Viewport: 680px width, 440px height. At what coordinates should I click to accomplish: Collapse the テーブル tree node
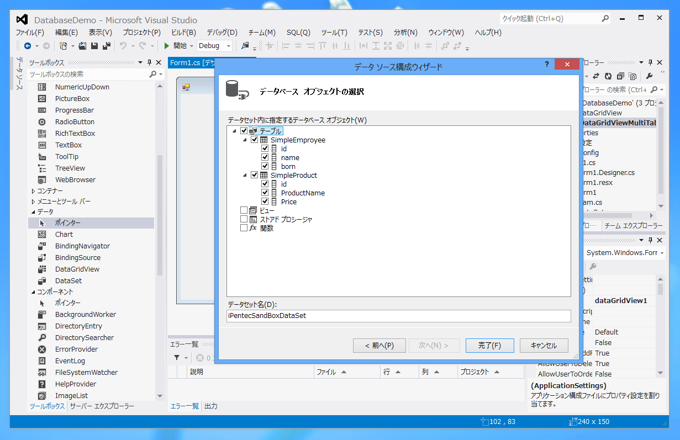(x=235, y=131)
